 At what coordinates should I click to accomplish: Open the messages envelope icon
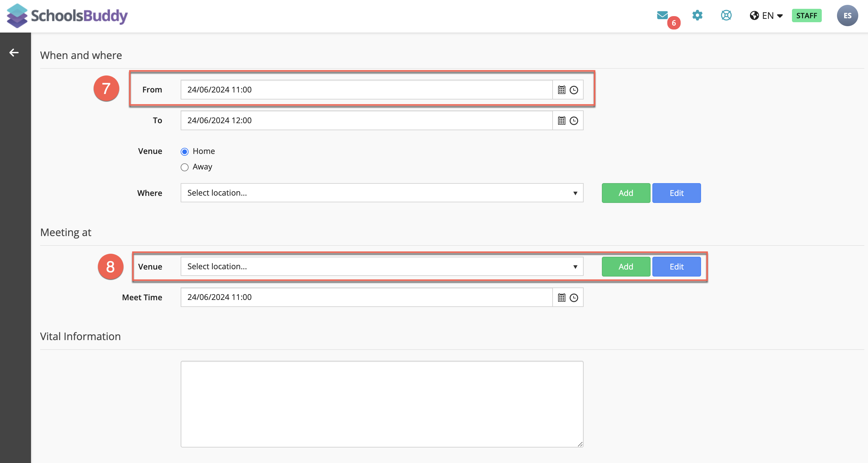pos(662,15)
